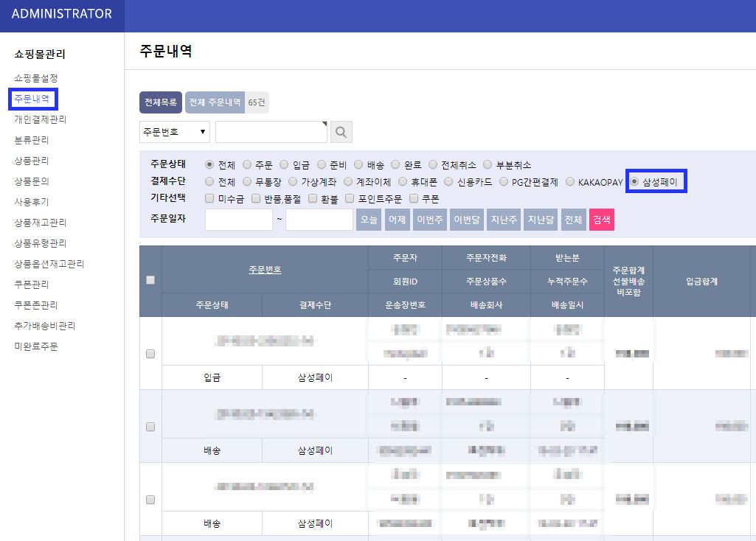This screenshot has width=756, height=541.
Task: Click the 오늘 date shortcut button
Action: tap(369, 220)
